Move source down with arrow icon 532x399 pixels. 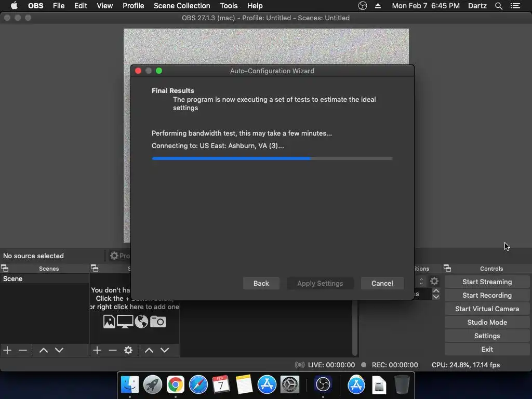click(165, 350)
